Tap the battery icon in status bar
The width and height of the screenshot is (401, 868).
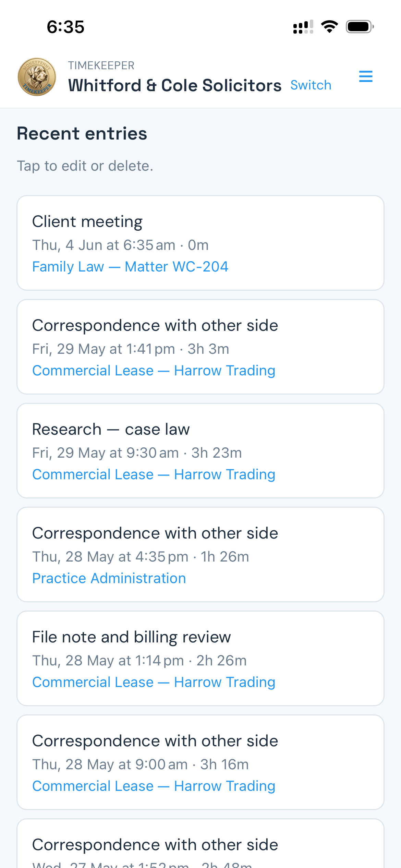pyautogui.click(x=360, y=26)
